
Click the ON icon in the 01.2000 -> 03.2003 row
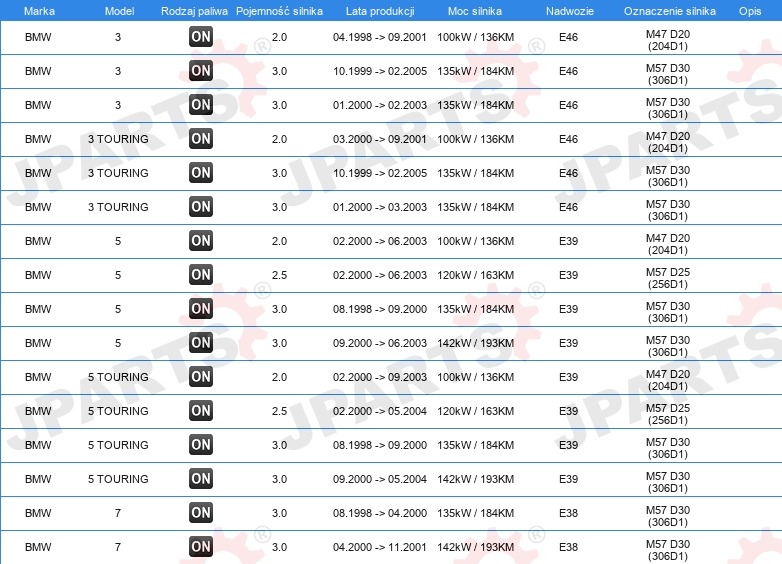(x=201, y=207)
